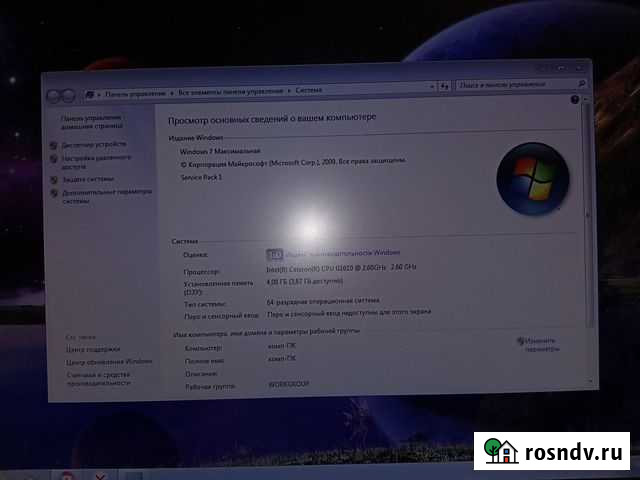
Task: Select the "Все элементы панели управления" breadcrumb
Action: click(232, 93)
